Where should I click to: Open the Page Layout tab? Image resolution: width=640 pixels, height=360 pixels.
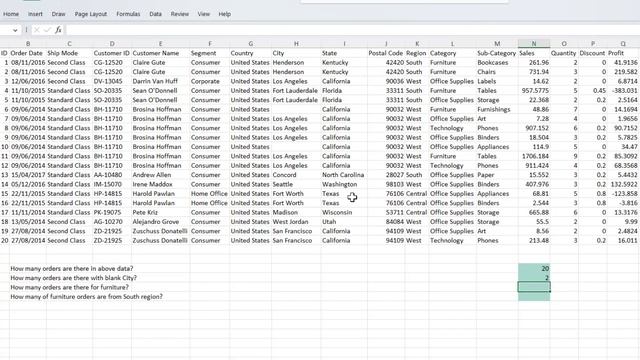(x=91, y=14)
